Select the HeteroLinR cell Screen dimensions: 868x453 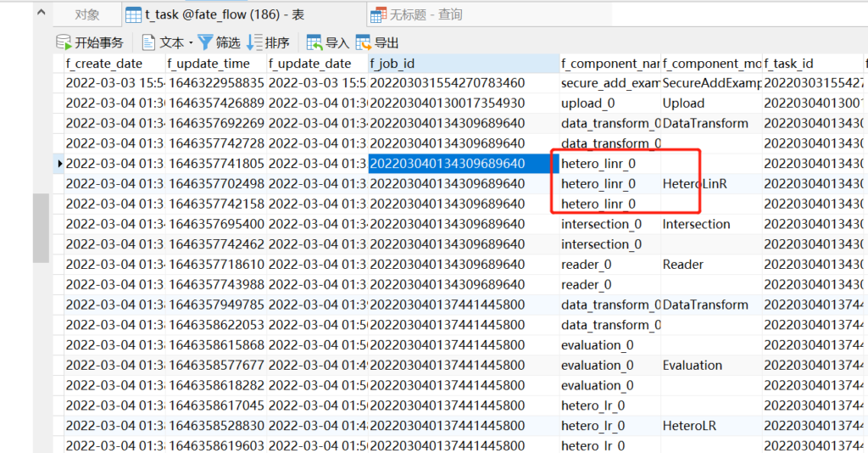coord(694,184)
